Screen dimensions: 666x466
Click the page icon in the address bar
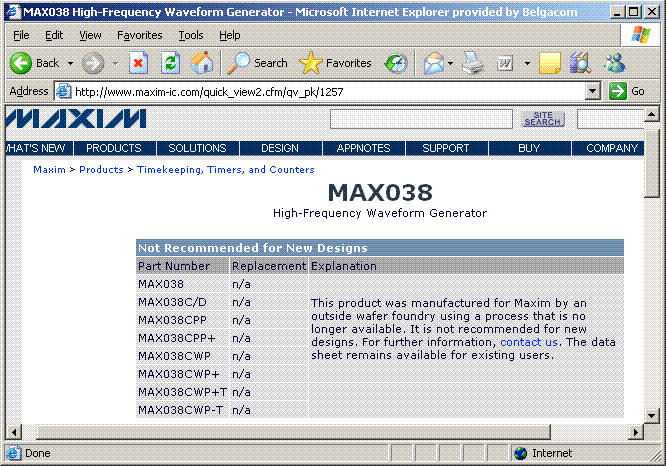pyautogui.click(x=64, y=91)
